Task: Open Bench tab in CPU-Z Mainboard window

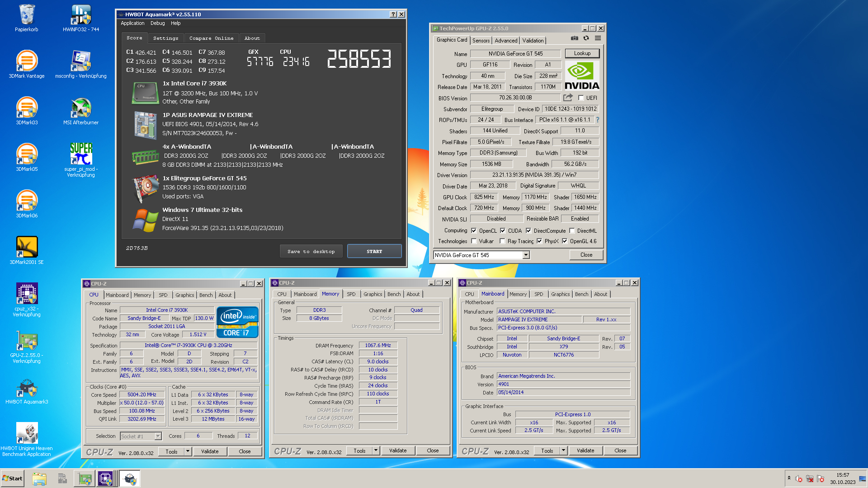Action: 581,294
